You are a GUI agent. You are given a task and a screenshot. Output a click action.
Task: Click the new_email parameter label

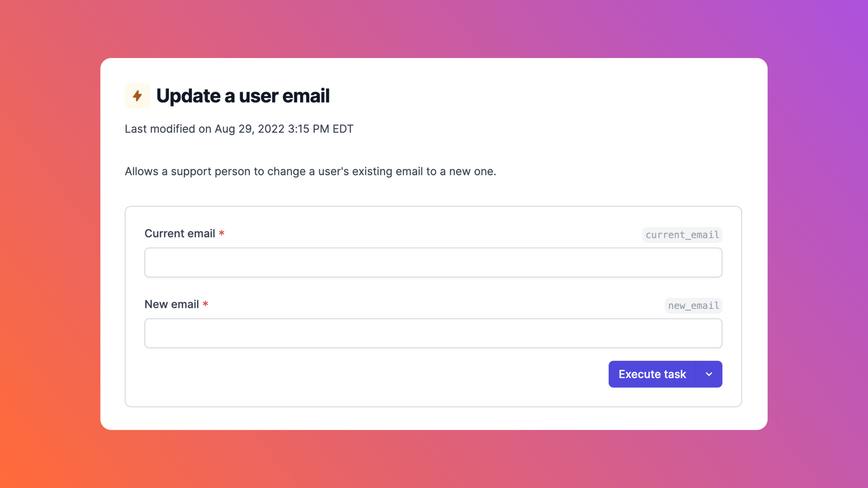click(693, 305)
